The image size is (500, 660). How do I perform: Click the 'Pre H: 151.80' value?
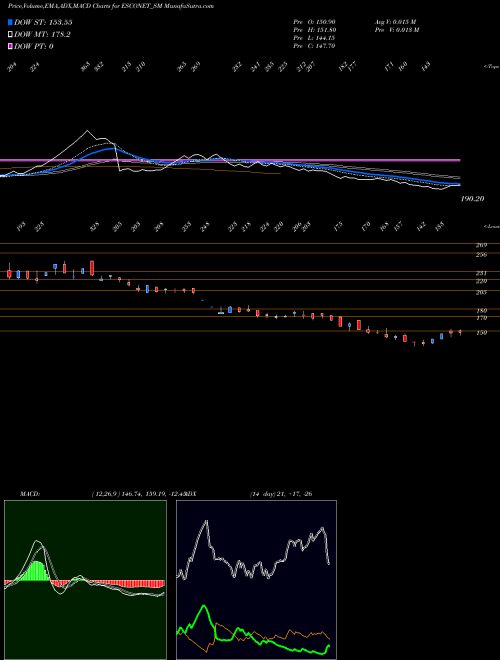point(314,29)
